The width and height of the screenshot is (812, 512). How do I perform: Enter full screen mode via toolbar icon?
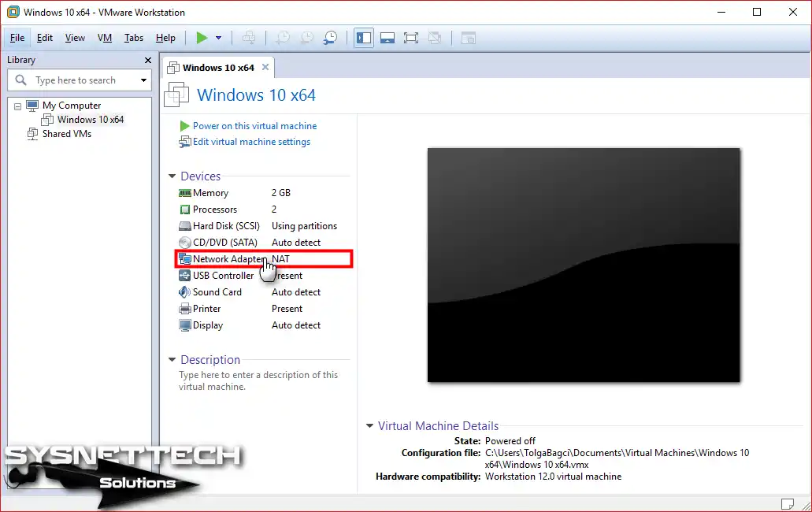tap(411, 38)
